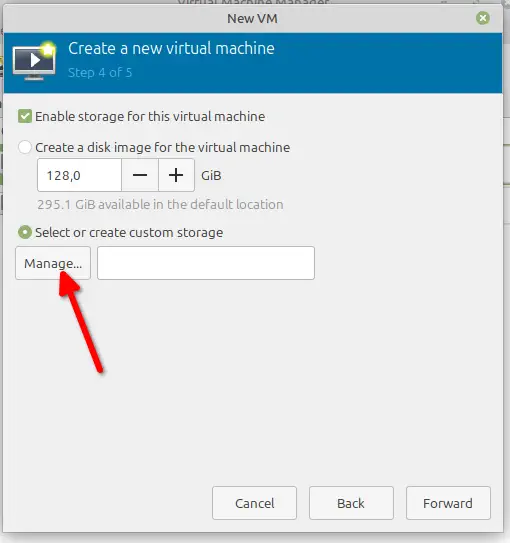Click the Create a new virtual machine heading
The image size is (510, 543).
(x=171, y=48)
